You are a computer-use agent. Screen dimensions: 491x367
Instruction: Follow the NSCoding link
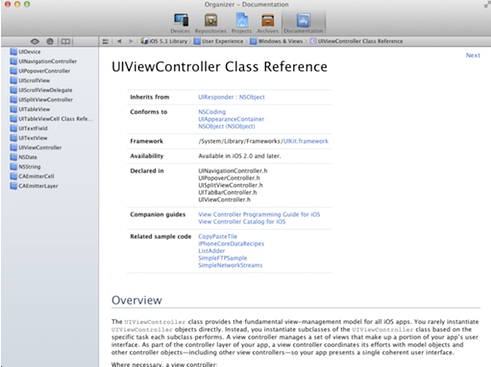tap(212, 112)
